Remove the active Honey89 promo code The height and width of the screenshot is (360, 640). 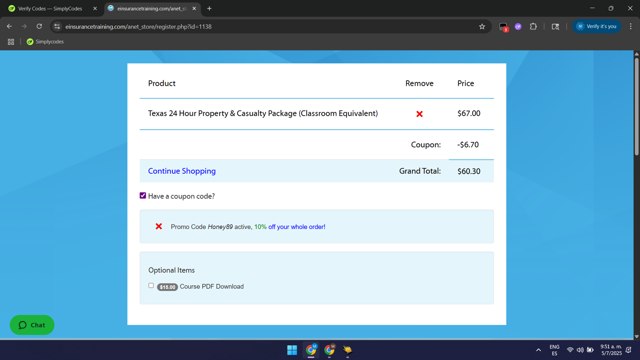pyautogui.click(x=159, y=227)
